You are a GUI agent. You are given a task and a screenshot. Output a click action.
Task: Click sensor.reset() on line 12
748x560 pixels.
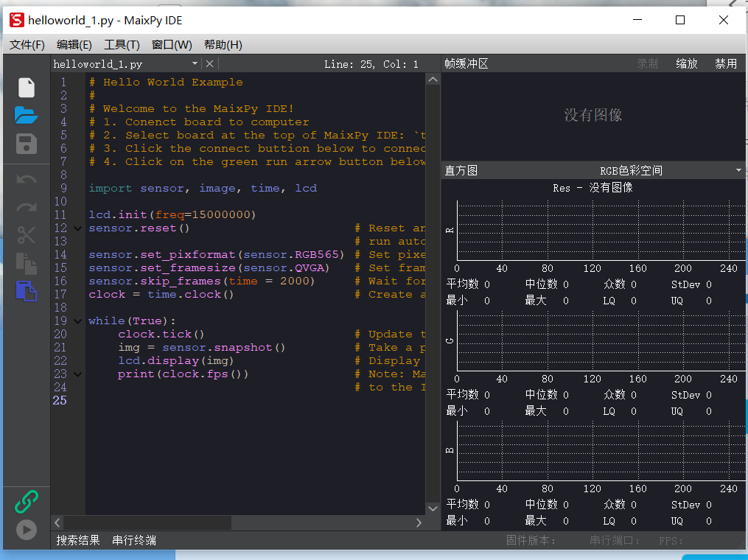[x=139, y=228]
